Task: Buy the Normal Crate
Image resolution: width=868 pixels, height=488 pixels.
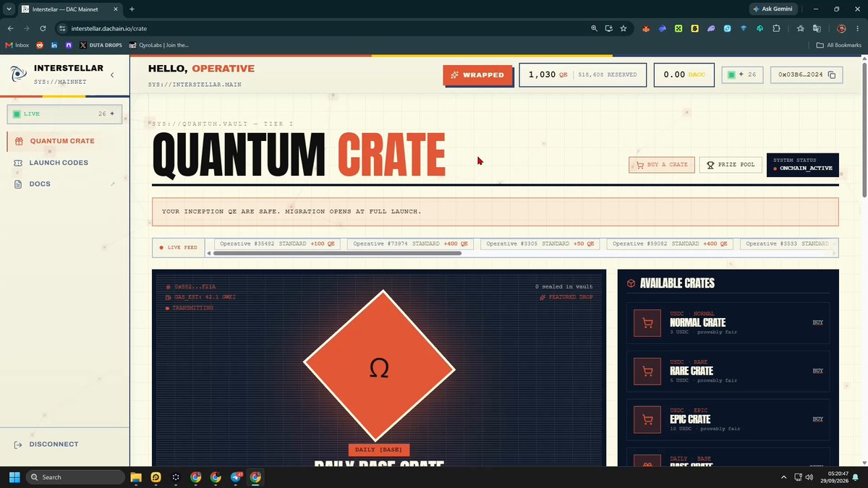Action: (x=818, y=322)
